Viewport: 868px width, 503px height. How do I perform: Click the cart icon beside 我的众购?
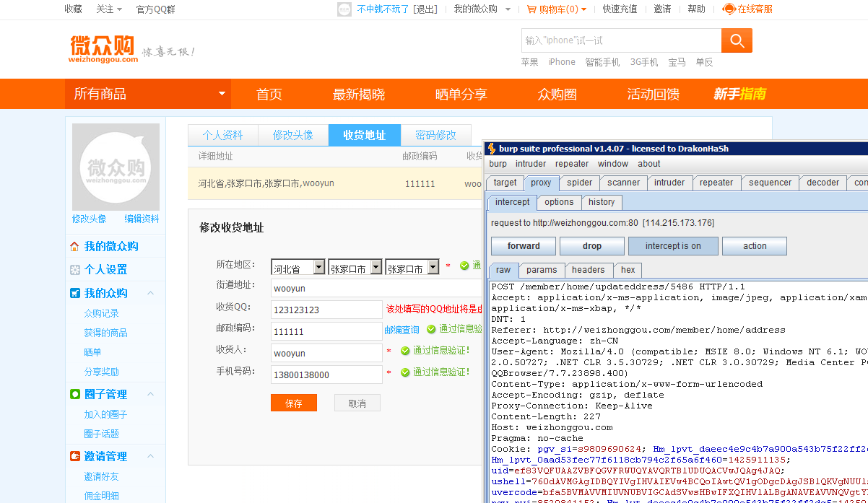pyautogui.click(x=74, y=293)
